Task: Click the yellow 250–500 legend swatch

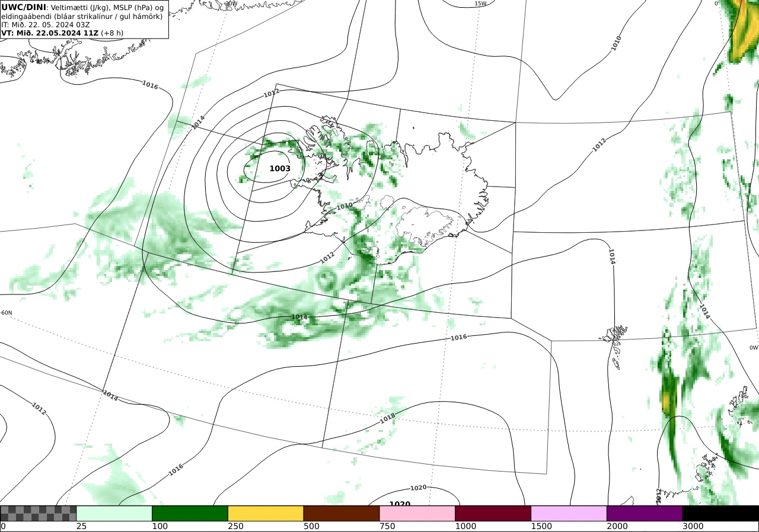Action: 266,513
